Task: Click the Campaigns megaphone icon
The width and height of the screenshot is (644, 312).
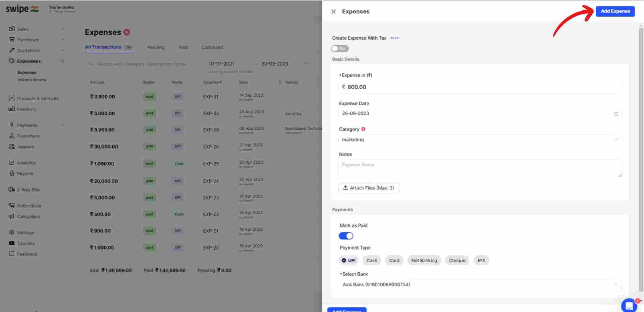Action: [12, 216]
